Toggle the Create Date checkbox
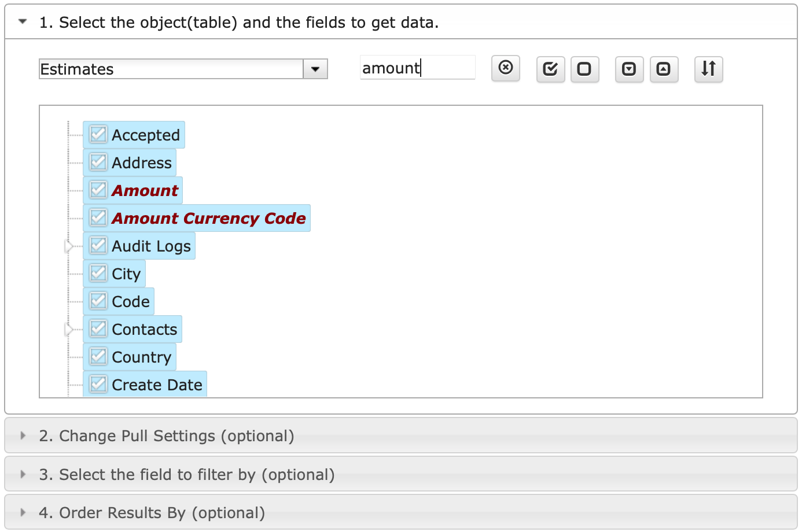 tap(98, 384)
